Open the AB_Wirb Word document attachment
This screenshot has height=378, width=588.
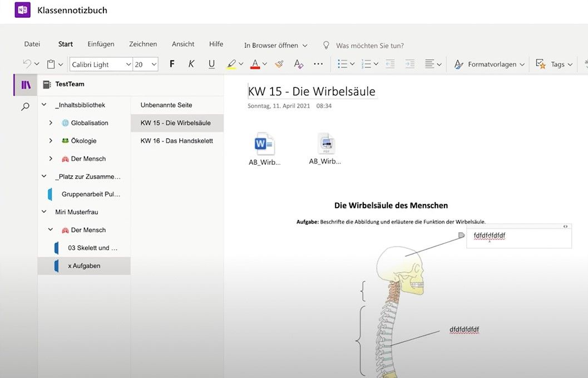pos(264,145)
